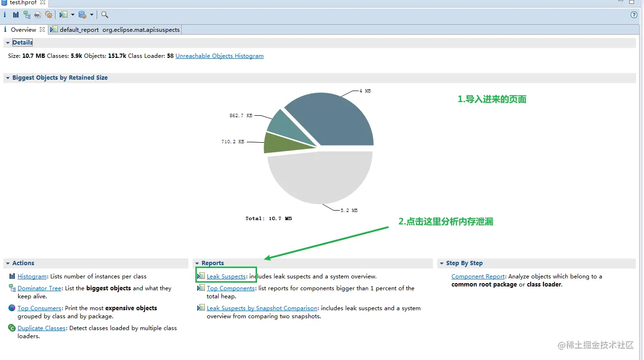Select the test.hprof editor tab
The image size is (644, 360).
pos(23,2)
